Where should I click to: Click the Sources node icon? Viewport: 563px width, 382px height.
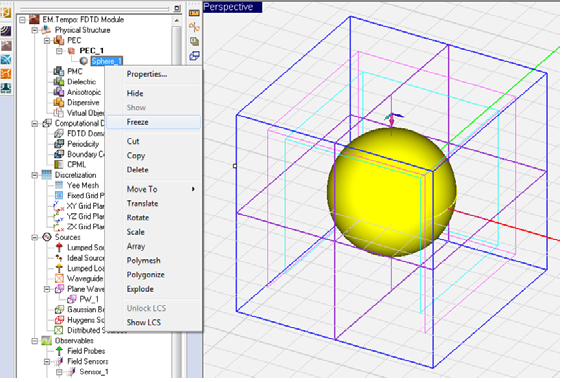pyautogui.click(x=47, y=237)
